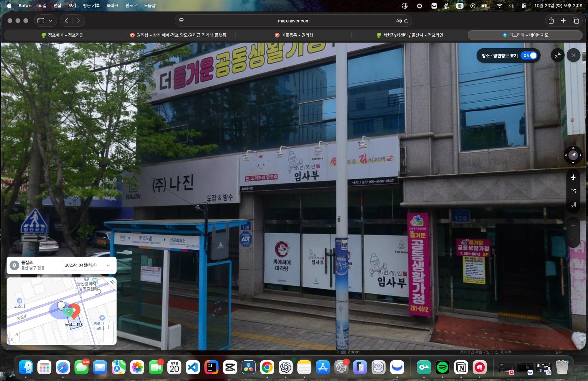
Task: Zoom out on the minimap
Action: [109, 337]
